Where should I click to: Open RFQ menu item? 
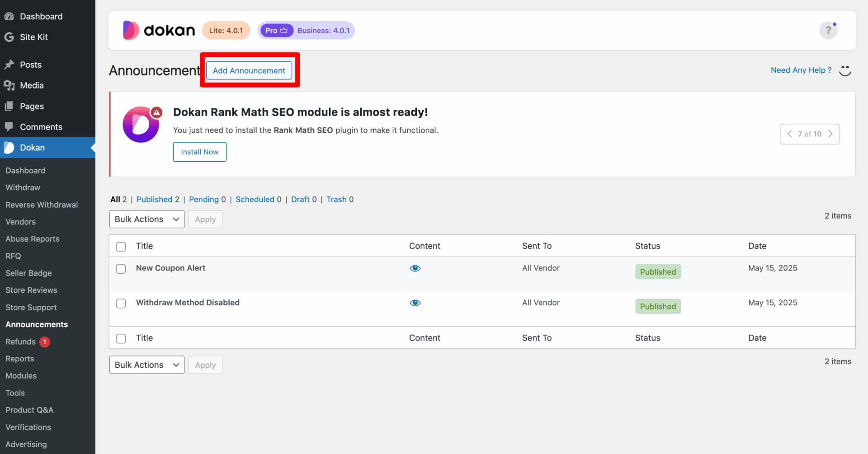click(x=13, y=256)
